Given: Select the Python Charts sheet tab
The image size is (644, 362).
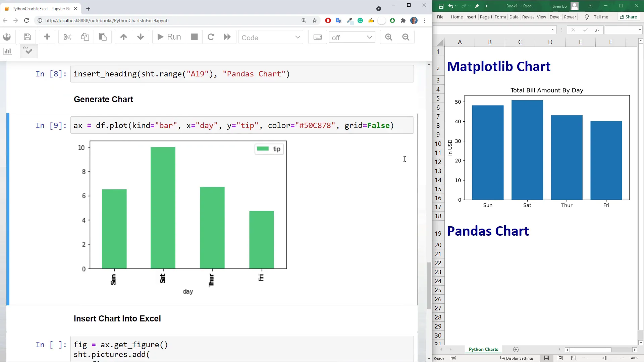Looking at the screenshot, I should [x=483, y=349].
